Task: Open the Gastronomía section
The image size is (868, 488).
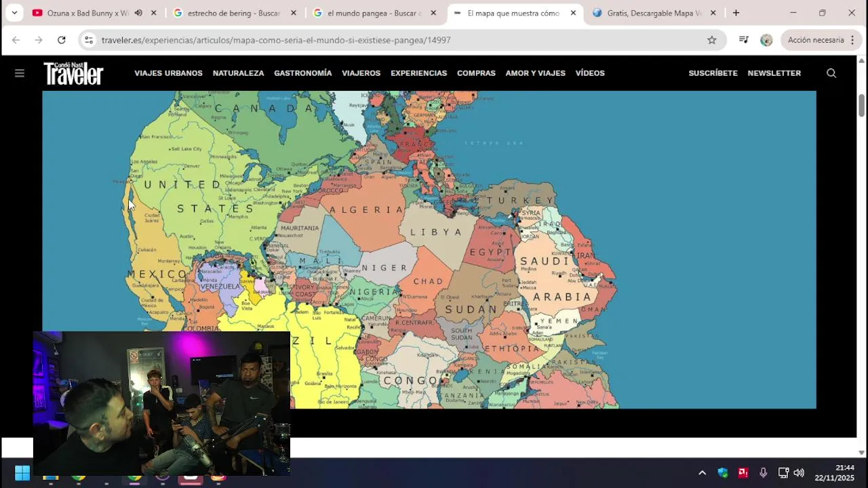Action: coord(302,73)
